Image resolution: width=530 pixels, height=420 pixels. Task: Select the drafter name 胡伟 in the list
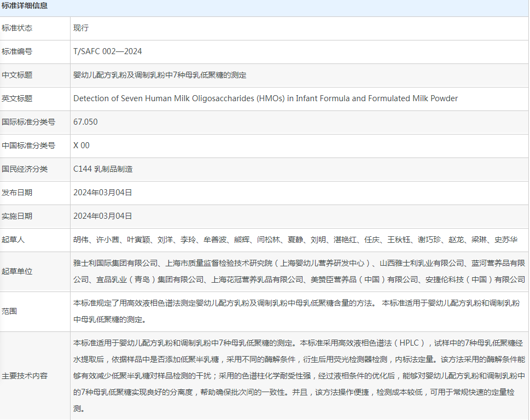coord(81,240)
